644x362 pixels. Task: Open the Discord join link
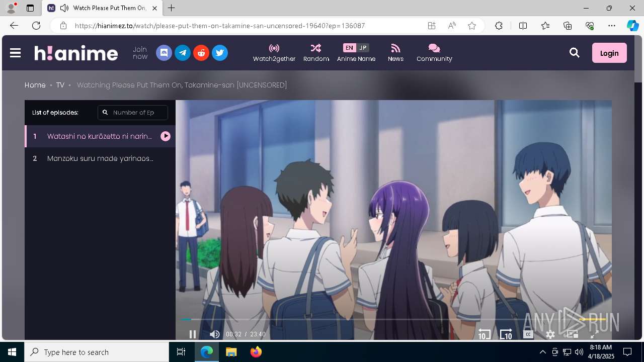click(164, 53)
